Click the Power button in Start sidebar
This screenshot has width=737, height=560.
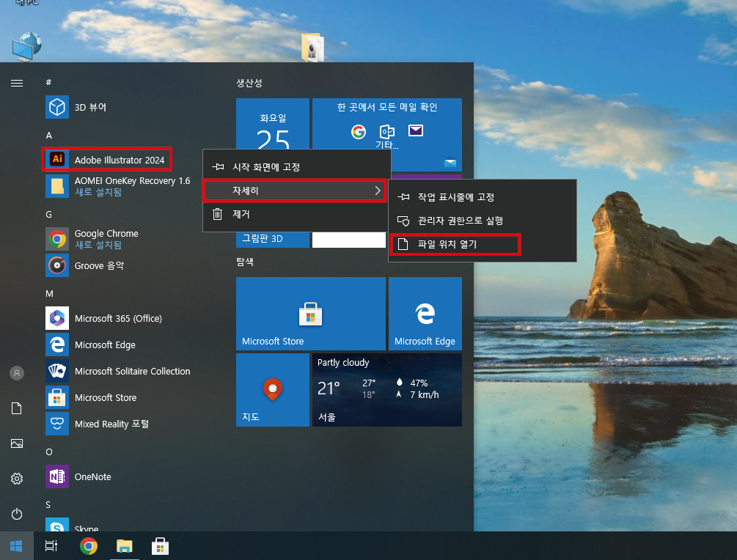coord(17,514)
